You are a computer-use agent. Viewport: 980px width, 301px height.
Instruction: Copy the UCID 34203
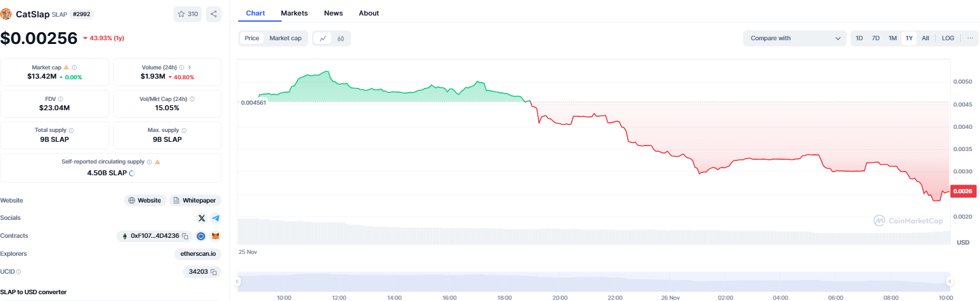[213, 272]
